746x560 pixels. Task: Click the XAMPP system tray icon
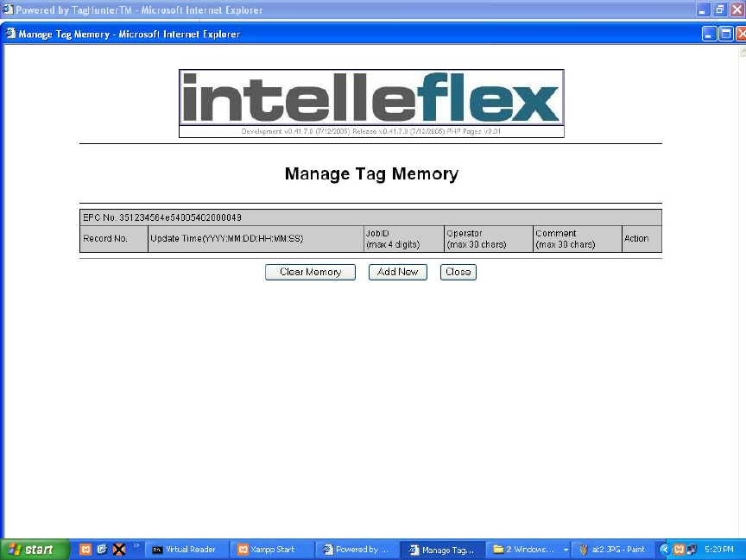point(679,550)
